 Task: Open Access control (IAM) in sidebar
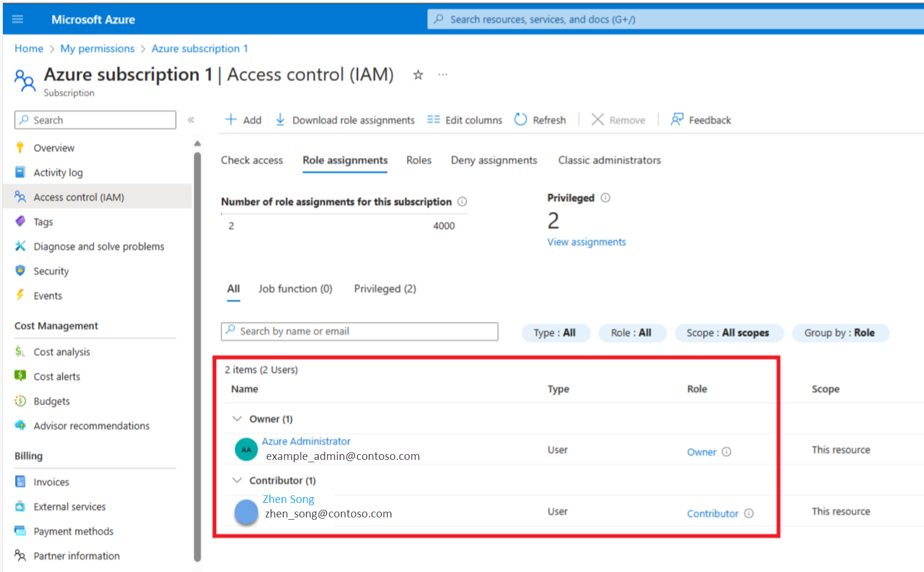click(97, 197)
